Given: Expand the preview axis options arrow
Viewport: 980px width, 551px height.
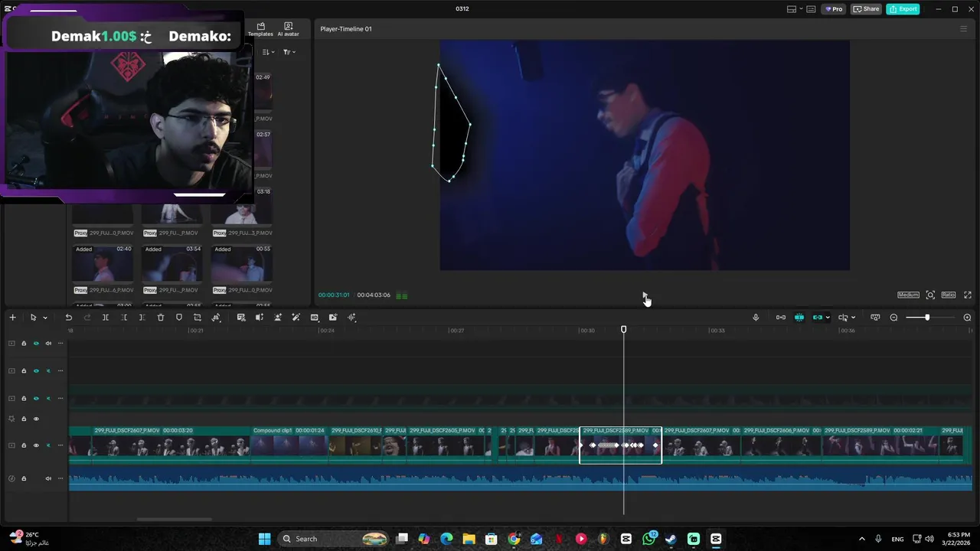Looking at the screenshot, I should click(853, 318).
